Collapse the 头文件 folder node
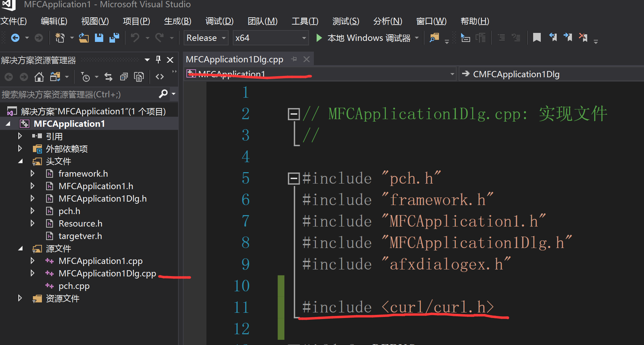 coord(20,161)
